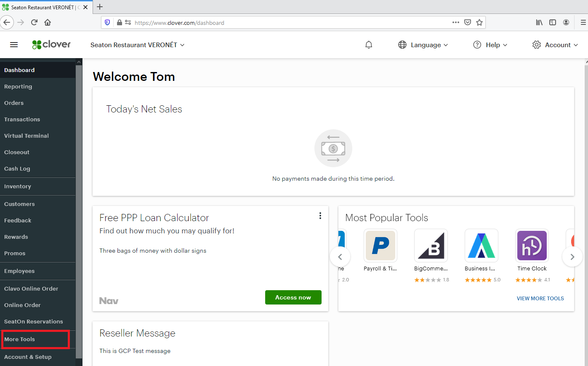Reload the current page
The image size is (588, 366).
click(x=35, y=22)
